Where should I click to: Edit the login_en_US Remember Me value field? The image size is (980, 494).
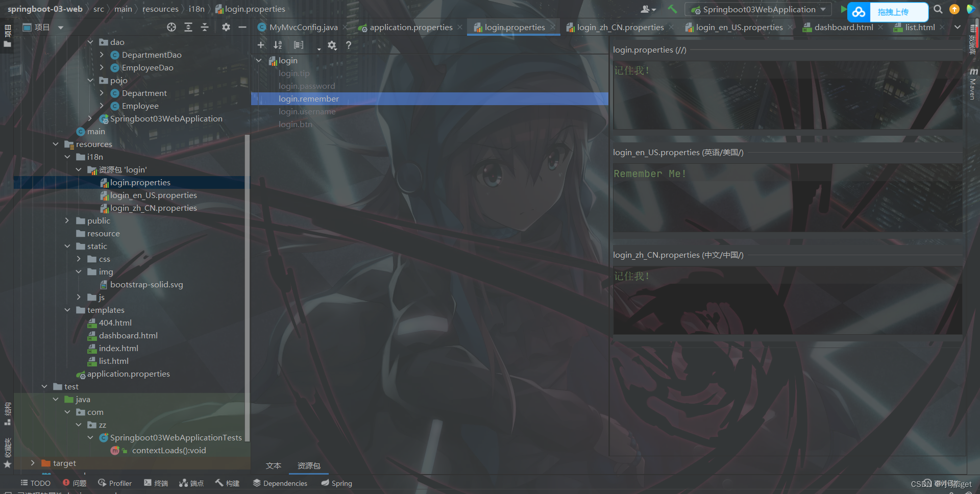coord(788,198)
